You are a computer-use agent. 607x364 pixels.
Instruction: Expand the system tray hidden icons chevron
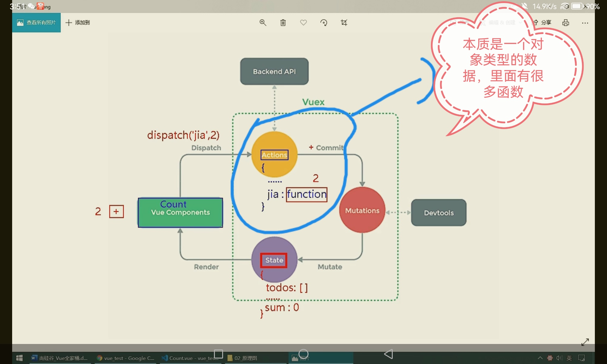pos(540,358)
